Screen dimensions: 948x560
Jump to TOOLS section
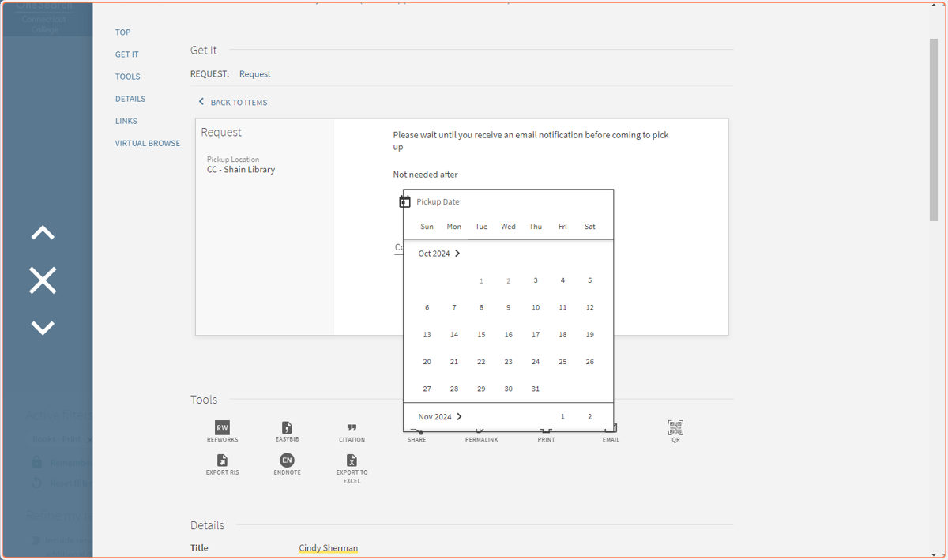pyautogui.click(x=128, y=77)
